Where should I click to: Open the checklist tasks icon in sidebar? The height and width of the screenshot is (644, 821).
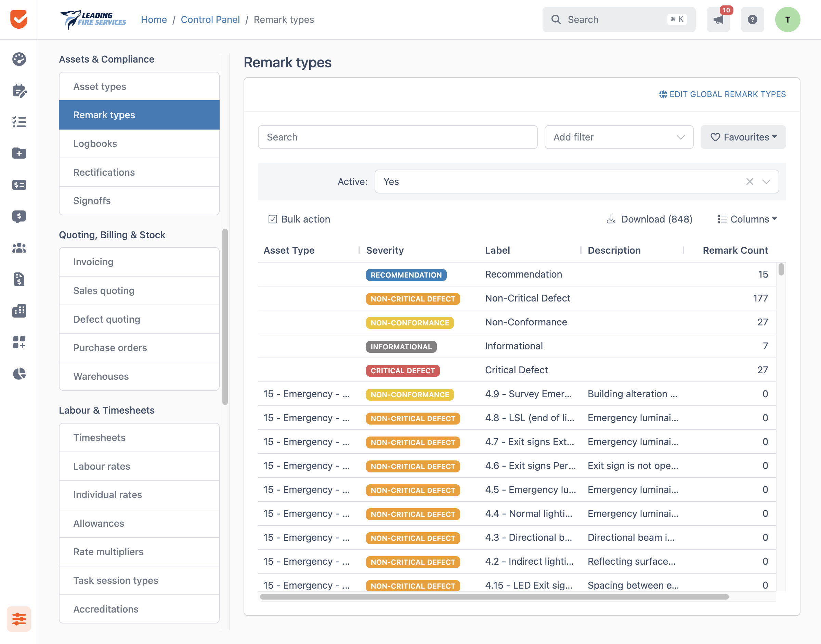point(19,122)
